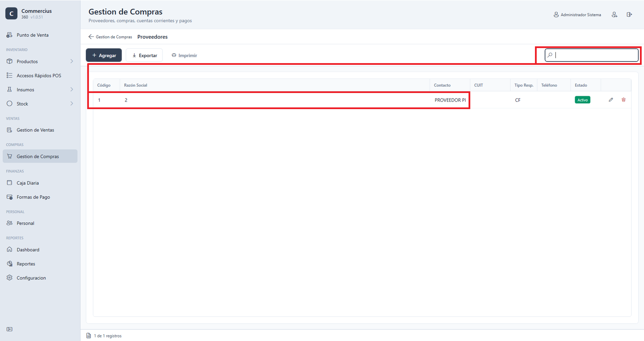644x341 pixels.
Task: Expand the Productos submenu chevron
Action: [72, 61]
